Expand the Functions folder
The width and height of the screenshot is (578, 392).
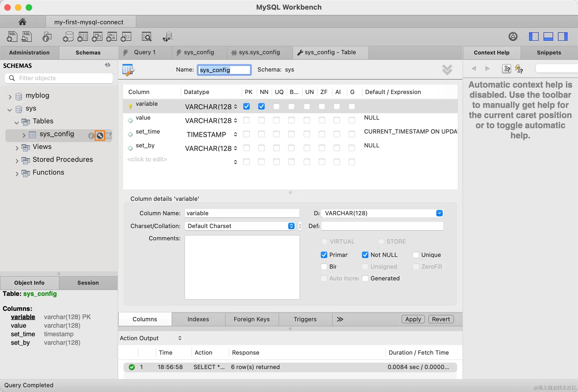(x=17, y=174)
